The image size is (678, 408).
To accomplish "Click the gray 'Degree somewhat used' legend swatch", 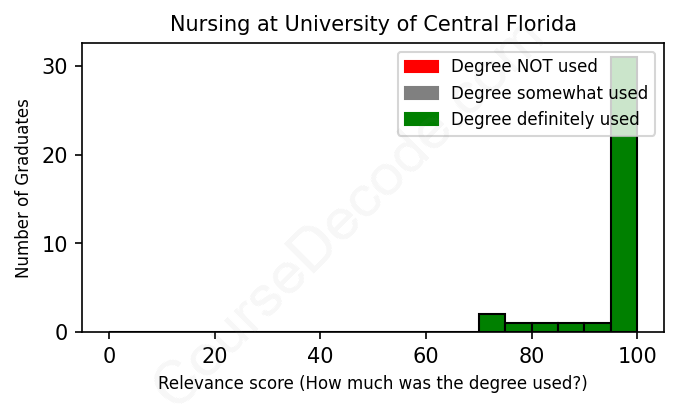I will 421,93.
